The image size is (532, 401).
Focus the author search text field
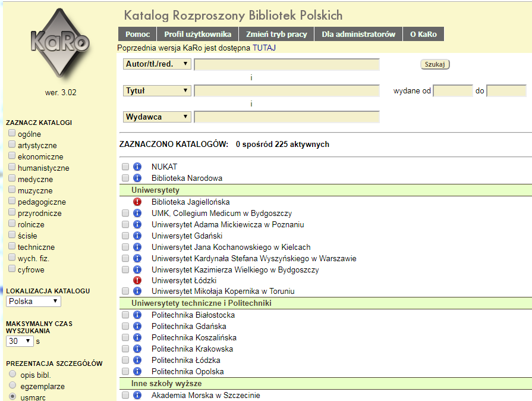coord(287,64)
